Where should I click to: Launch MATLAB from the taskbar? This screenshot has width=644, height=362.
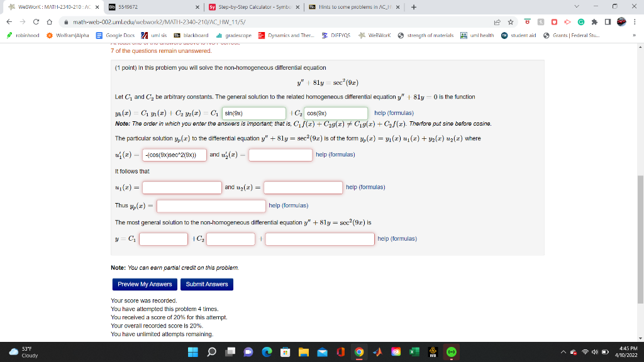click(377, 352)
